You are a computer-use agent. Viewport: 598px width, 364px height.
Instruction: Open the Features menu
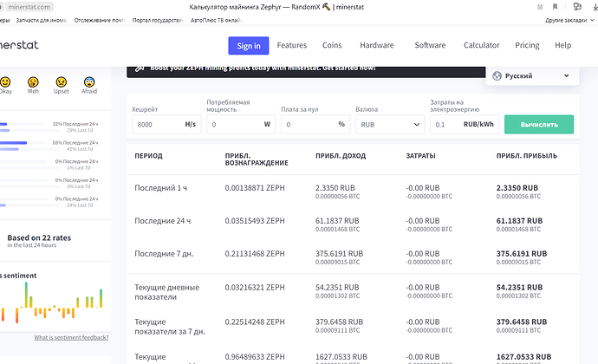292,45
